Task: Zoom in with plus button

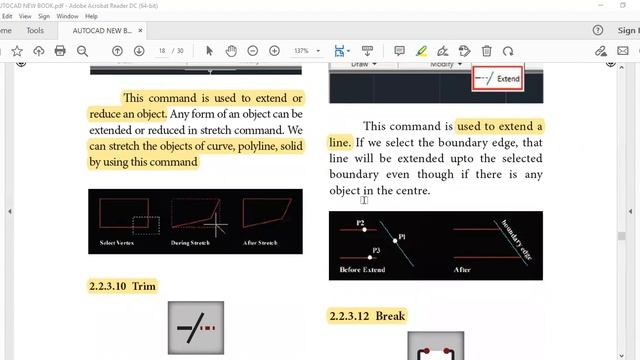Action: [x=274, y=51]
